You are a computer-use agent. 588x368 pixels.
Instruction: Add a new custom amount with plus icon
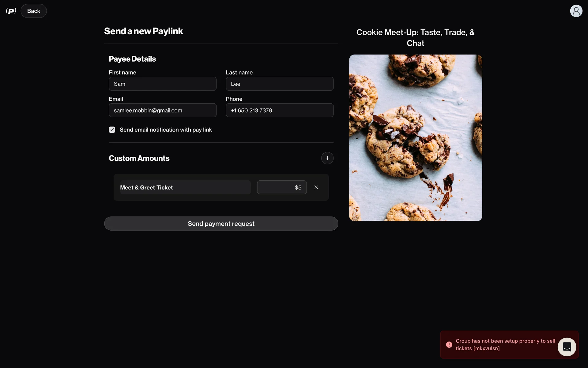coord(327,158)
